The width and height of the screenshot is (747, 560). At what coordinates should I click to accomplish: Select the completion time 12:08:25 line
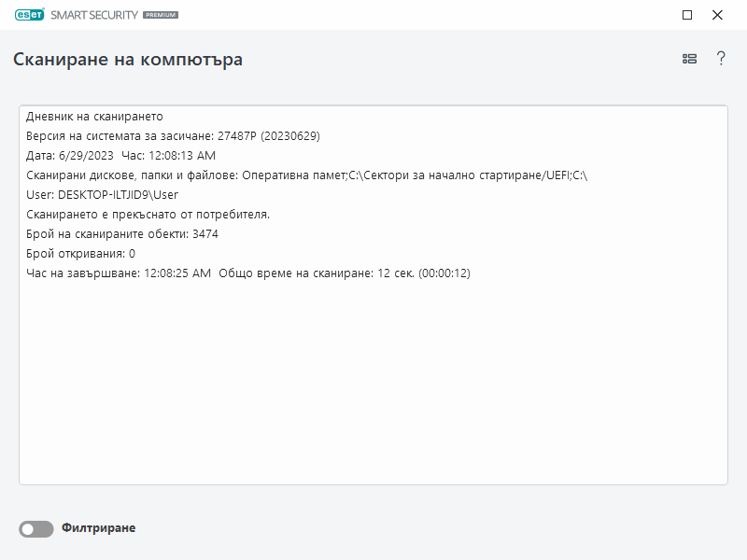(x=247, y=273)
